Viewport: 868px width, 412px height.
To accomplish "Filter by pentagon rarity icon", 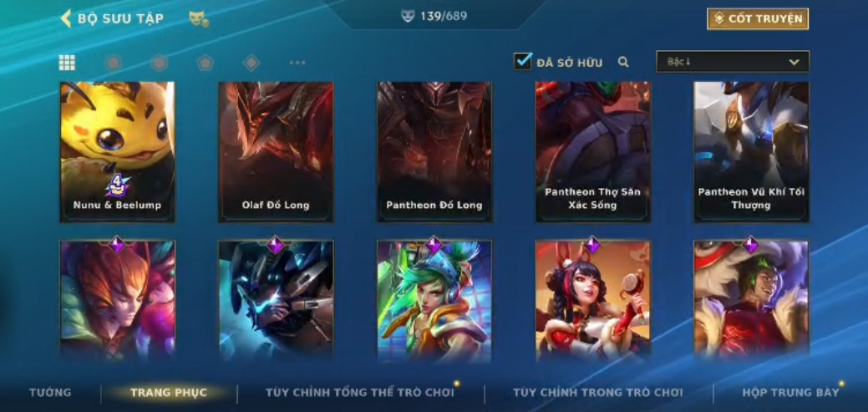I will click(205, 63).
